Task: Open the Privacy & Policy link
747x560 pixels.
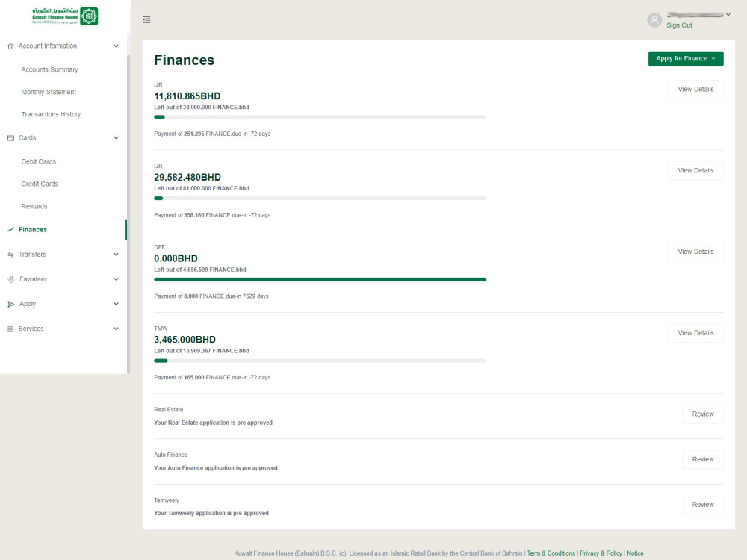Action: pyautogui.click(x=601, y=553)
